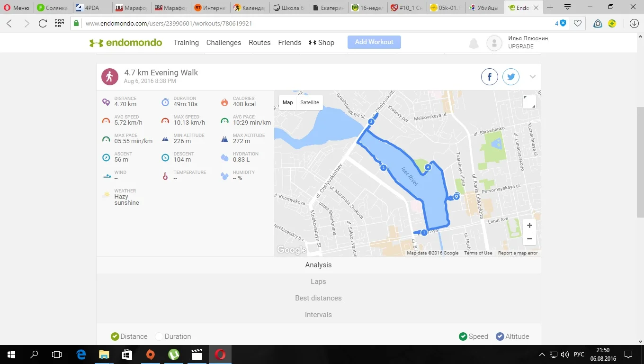Switch the map to Satellite view

(310, 102)
